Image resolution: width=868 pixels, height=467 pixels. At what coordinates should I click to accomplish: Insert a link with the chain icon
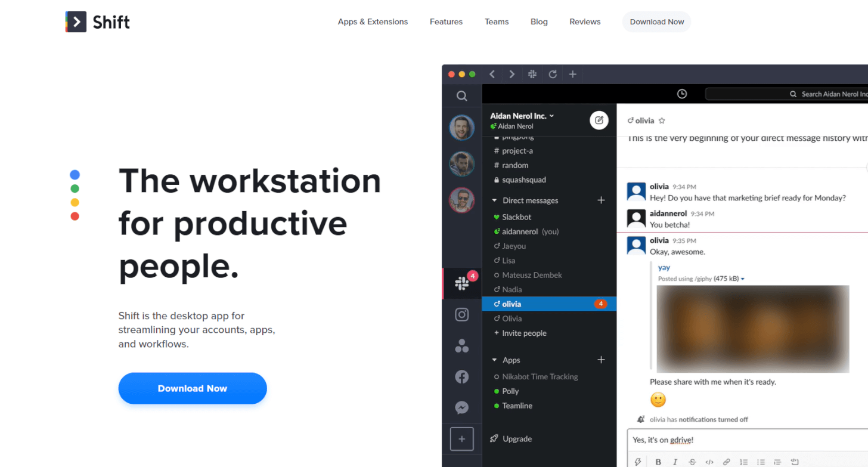(x=727, y=462)
